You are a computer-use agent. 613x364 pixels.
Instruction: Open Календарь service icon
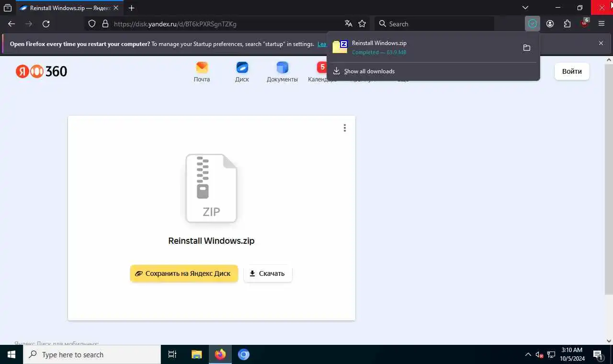click(321, 72)
